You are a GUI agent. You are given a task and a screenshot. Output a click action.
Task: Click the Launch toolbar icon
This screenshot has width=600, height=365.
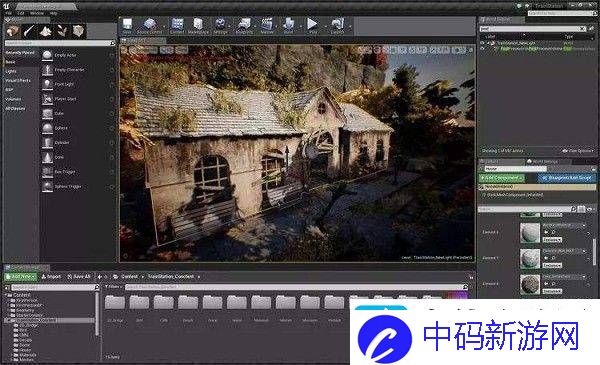[x=338, y=24]
